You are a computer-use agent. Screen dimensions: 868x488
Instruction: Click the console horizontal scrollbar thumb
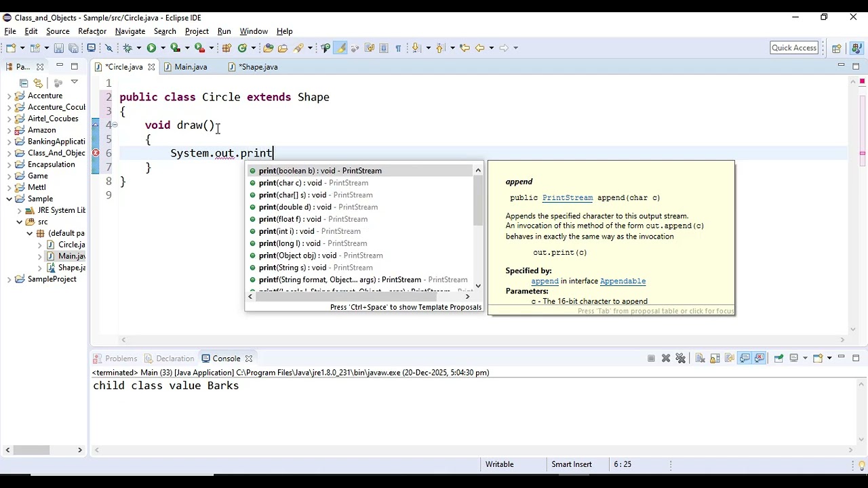point(31,450)
